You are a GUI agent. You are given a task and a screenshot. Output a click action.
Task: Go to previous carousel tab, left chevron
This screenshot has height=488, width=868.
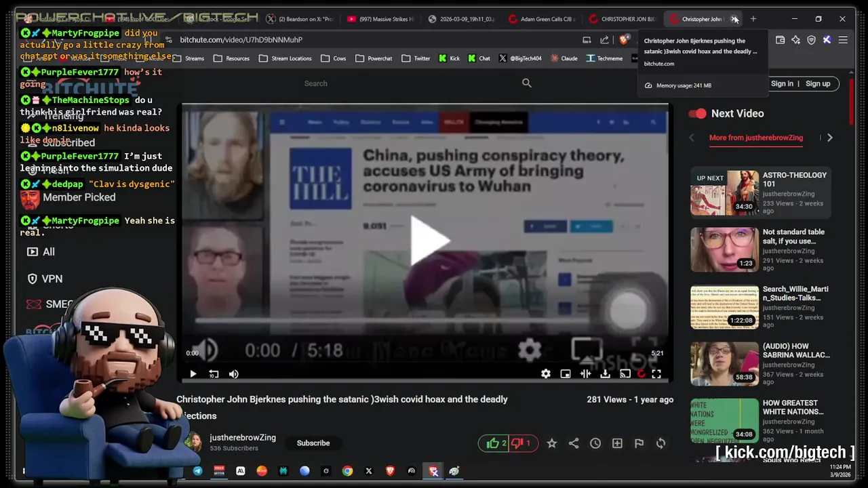[692, 138]
